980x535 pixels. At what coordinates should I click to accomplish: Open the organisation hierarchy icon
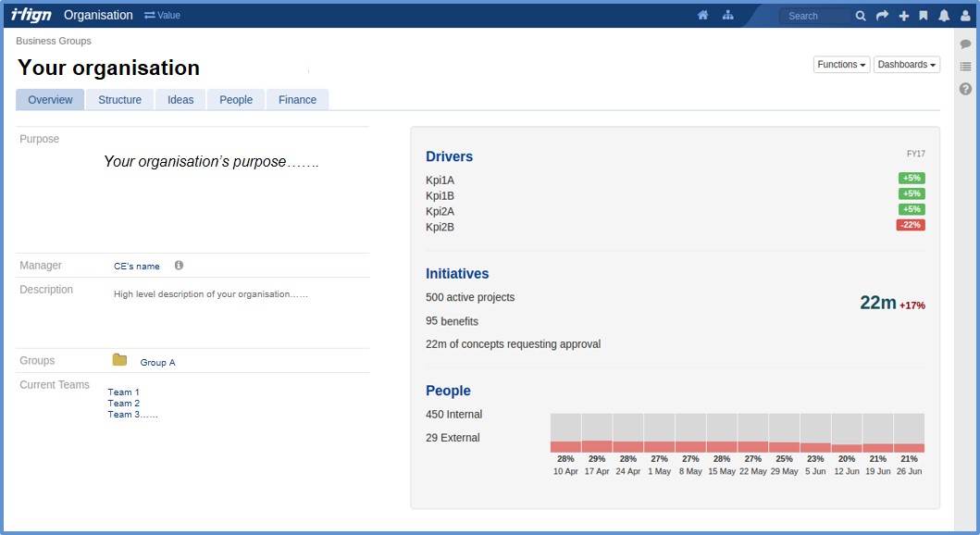728,16
